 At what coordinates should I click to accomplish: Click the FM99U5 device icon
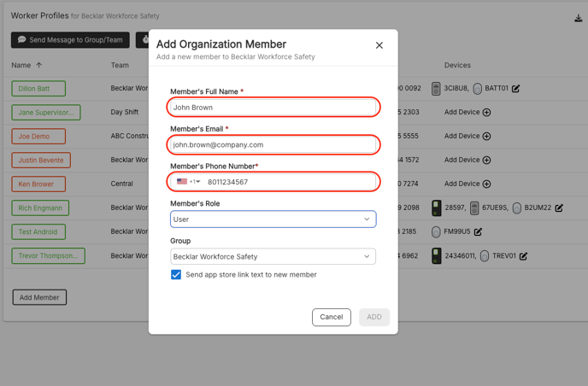coord(436,232)
